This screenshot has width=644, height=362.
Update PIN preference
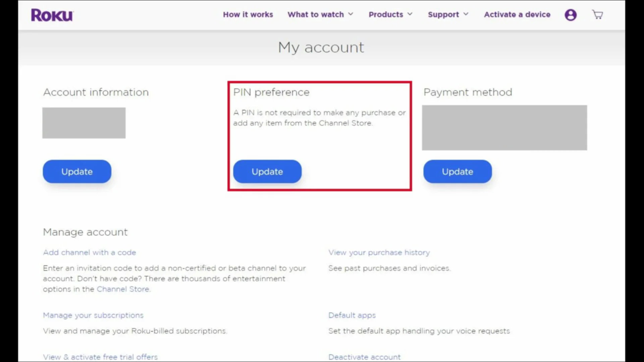coord(267,172)
